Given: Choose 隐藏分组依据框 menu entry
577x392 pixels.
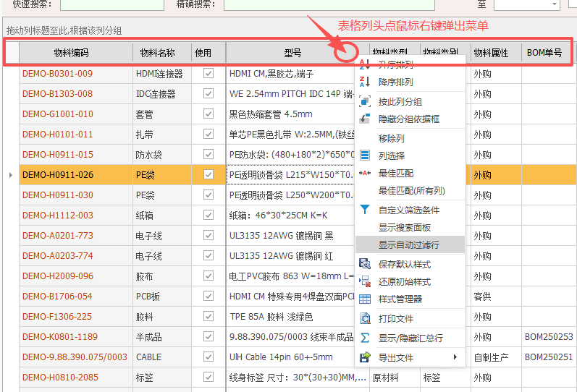Looking at the screenshot, I should (x=409, y=119).
